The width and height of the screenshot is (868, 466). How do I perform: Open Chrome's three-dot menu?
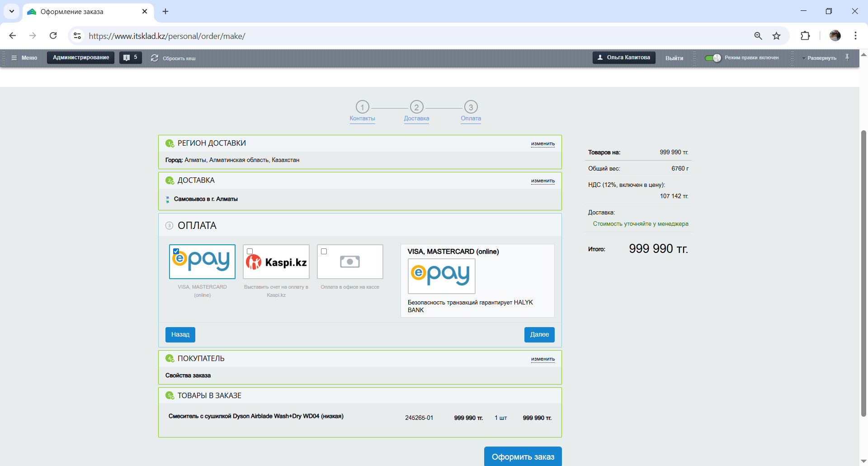click(855, 36)
